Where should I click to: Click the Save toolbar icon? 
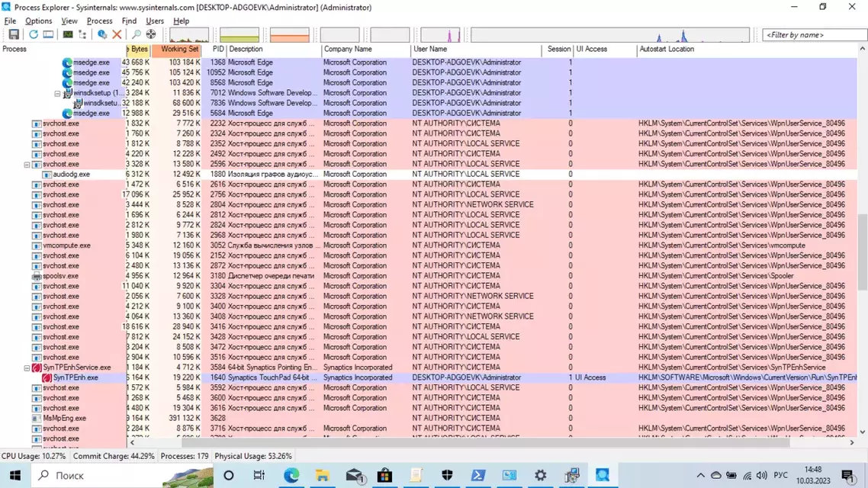tap(14, 34)
